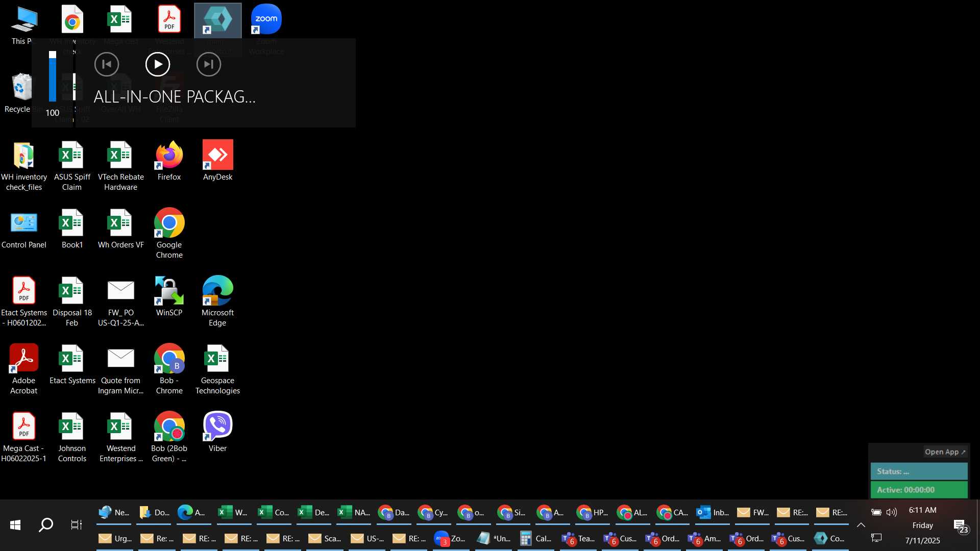
Task: Open the Windows Start menu
Action: pyautogui.click(x=15, y=525)
